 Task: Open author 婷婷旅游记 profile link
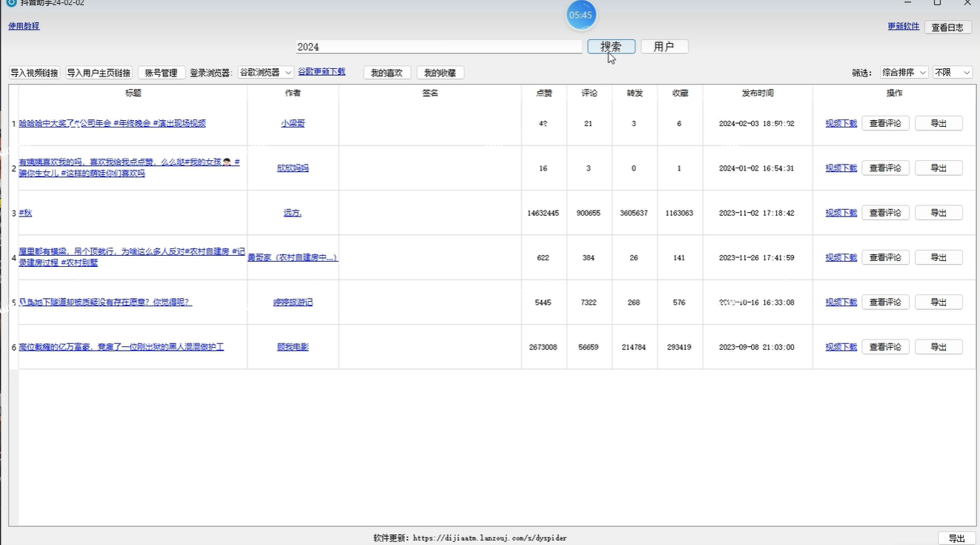pos(293,303)
